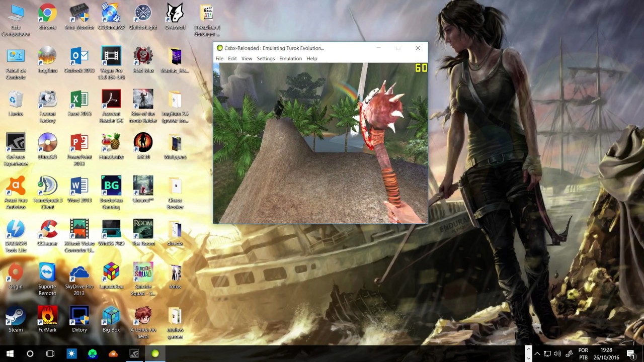Image resolution: width=644 pixels, height=362 pixels.
Task: Open the Windows Start menu
Action: coord(10,353)
